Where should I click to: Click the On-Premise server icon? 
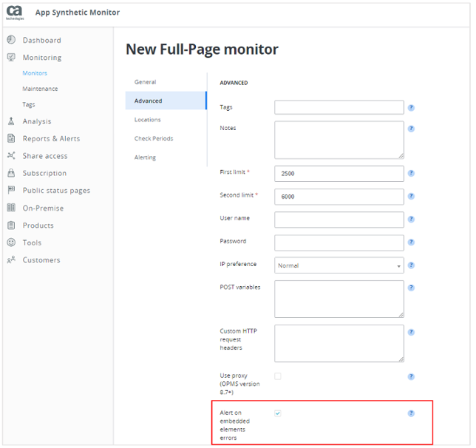(11, 208)
